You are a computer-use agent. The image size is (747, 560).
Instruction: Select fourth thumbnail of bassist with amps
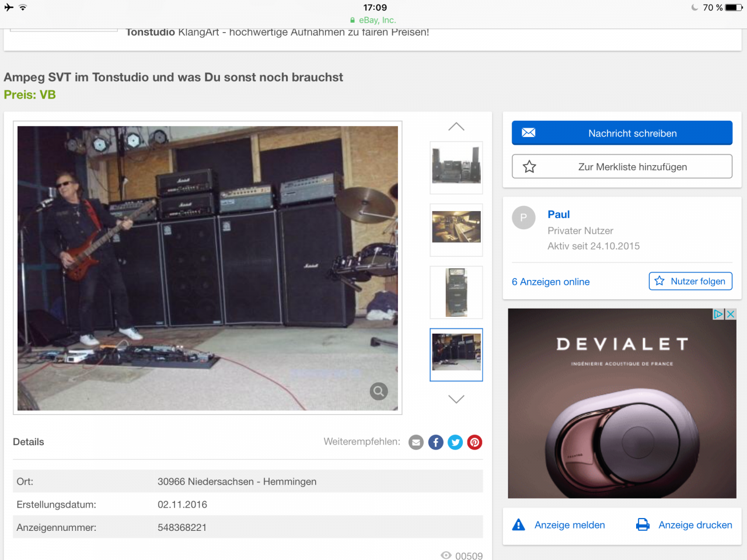tap(456, 355)
